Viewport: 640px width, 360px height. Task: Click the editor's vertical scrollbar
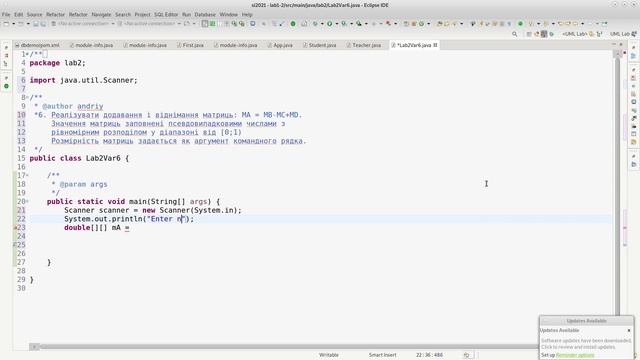click(617, 186)
